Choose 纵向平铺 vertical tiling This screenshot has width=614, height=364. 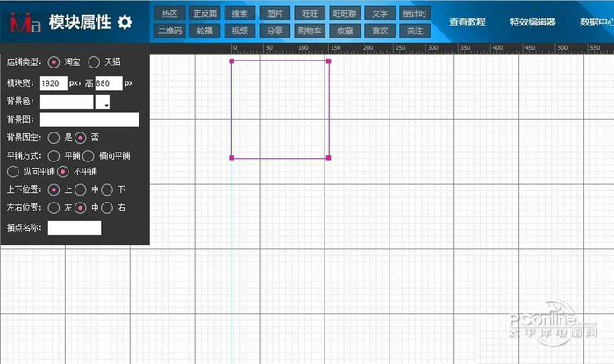point(13,171)
